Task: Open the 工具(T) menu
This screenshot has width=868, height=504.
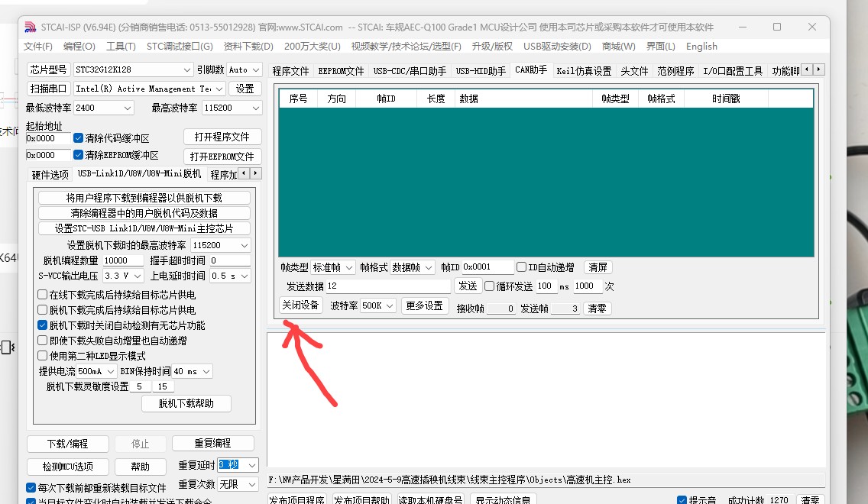Action: tap(121, 47)
